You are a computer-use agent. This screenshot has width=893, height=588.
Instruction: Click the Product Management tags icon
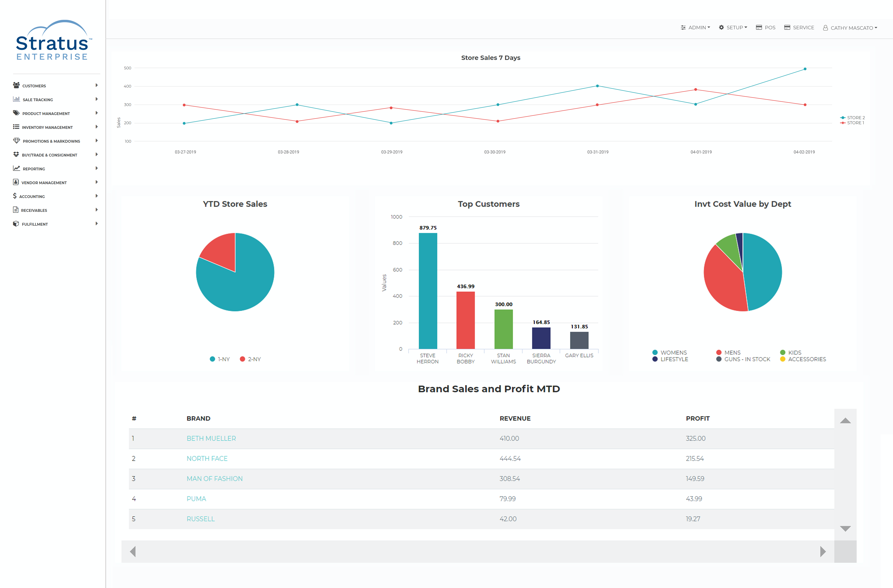coord(16,113)
